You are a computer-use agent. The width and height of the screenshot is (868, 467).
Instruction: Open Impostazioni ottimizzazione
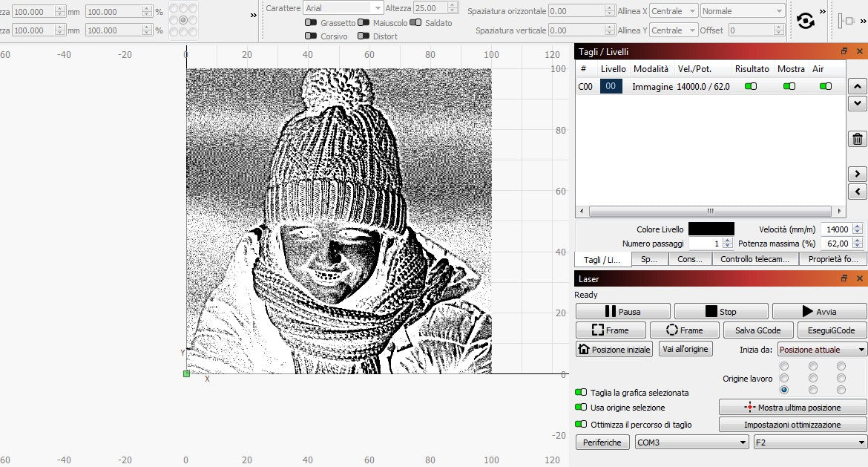(x=792, y=425)
